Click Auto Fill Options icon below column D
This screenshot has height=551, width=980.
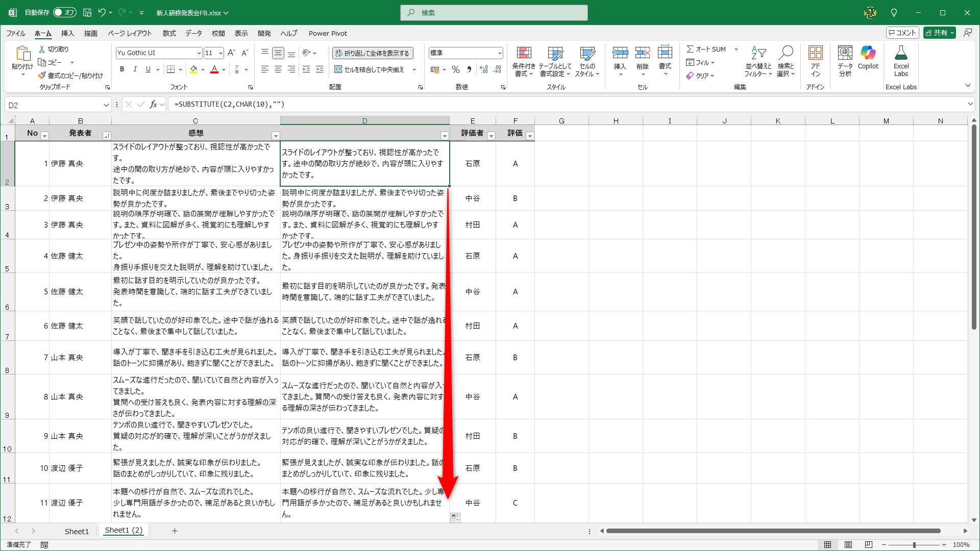pos(455,517)
